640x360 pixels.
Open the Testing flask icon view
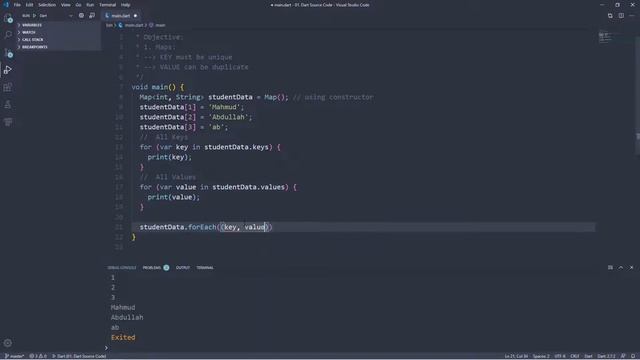[x=8, y=104]
